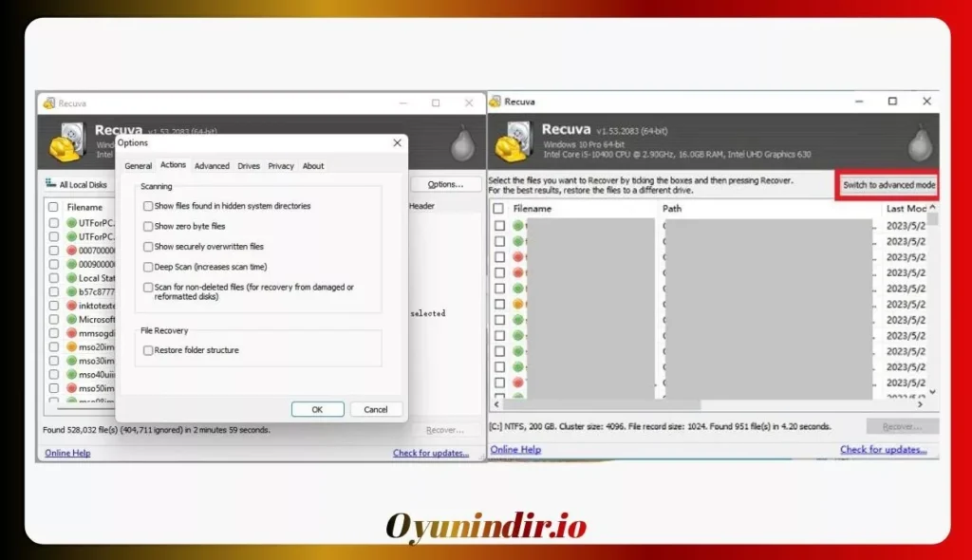Click the red status dot beside inktotexte file

(x=72, y=305)
